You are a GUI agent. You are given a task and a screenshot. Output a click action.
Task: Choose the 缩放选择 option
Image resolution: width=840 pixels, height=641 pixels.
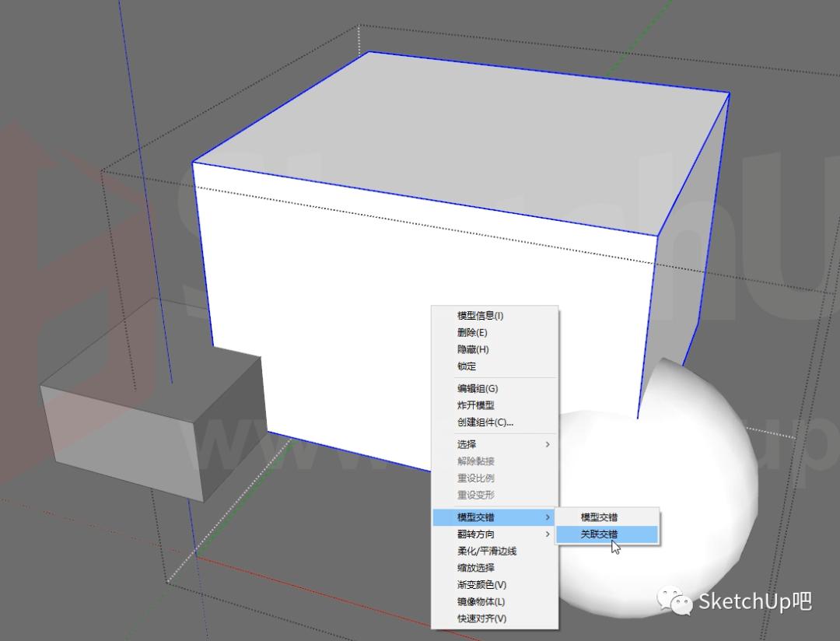click(475, 568)
